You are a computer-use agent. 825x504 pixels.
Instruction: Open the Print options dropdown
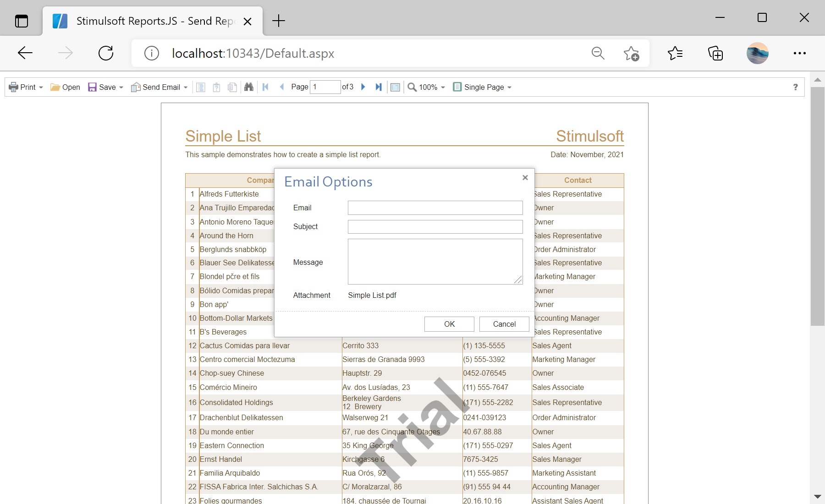[x=40, y=87]
